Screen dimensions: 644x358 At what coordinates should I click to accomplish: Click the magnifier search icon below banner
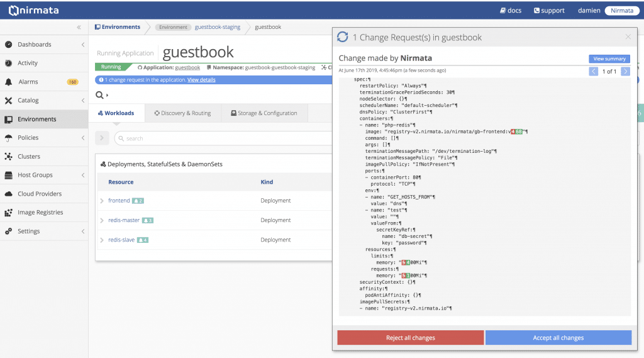point(100,95)
